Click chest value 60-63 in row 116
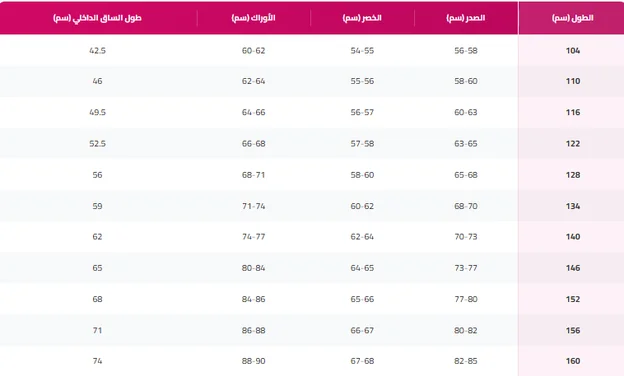 pyautogui.click(x=466, y=112)
